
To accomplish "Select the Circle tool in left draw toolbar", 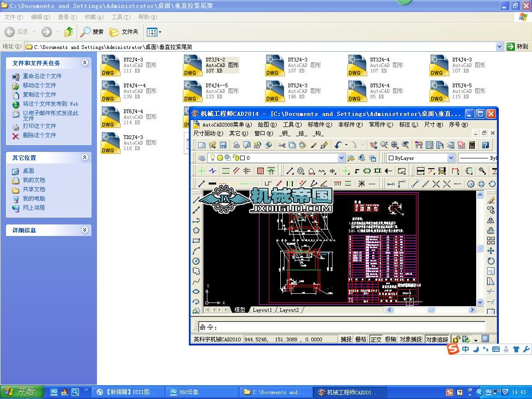I will click(196, 261).
